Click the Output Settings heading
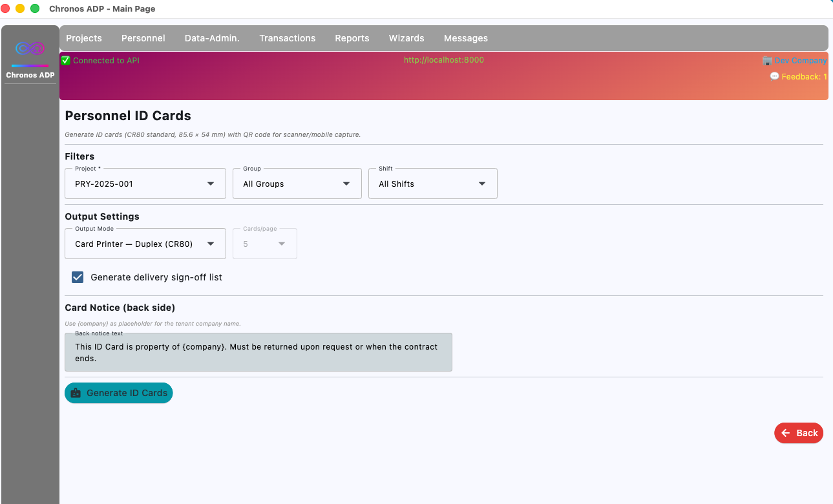This screenshot has width=833, height=504. pyautogui.click(x=102, y=216)
